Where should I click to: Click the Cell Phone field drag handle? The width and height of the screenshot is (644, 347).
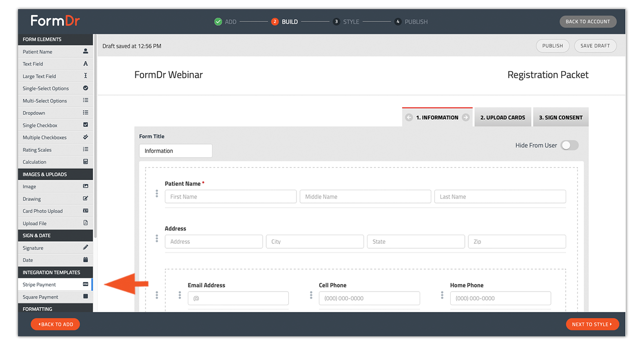point(311,295)
